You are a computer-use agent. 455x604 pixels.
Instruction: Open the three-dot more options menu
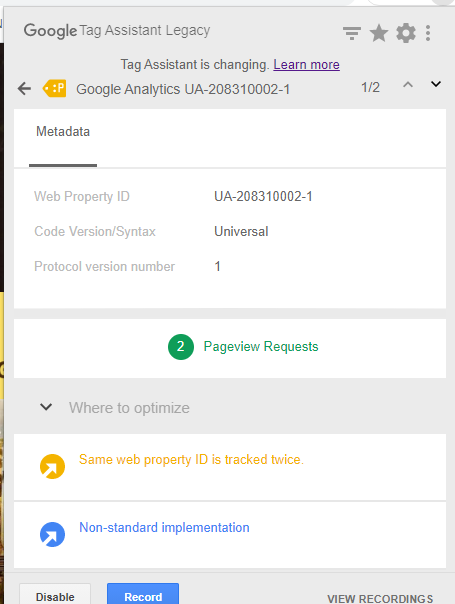tap(428, 33)
